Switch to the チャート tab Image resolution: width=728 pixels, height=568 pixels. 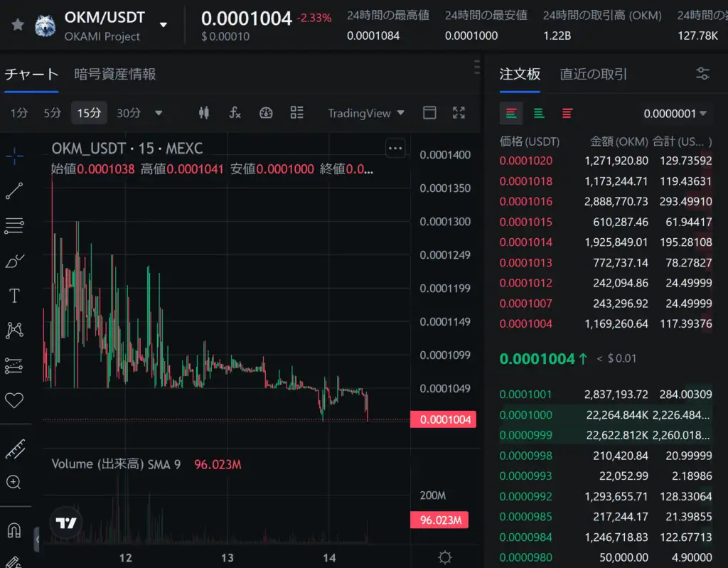31,75
